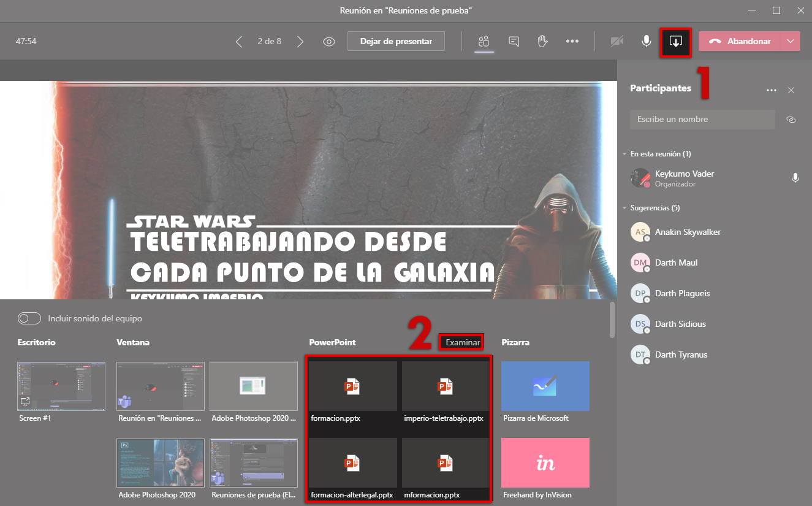Click Anakin Skywalker AS avatar

[x=640, y=232]
